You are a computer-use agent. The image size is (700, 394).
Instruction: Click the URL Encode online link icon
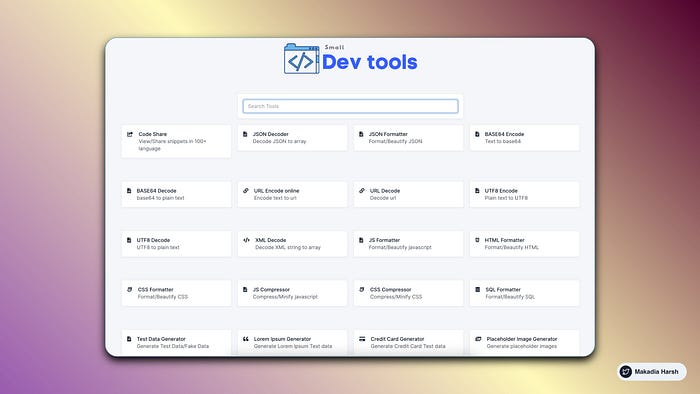point(246,191)
